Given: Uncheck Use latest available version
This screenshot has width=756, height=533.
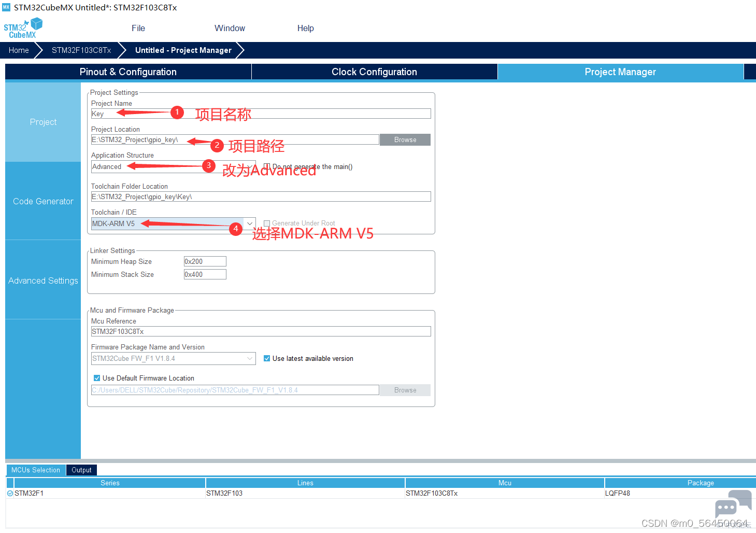Looking at the screenshot, I should 267,359.
